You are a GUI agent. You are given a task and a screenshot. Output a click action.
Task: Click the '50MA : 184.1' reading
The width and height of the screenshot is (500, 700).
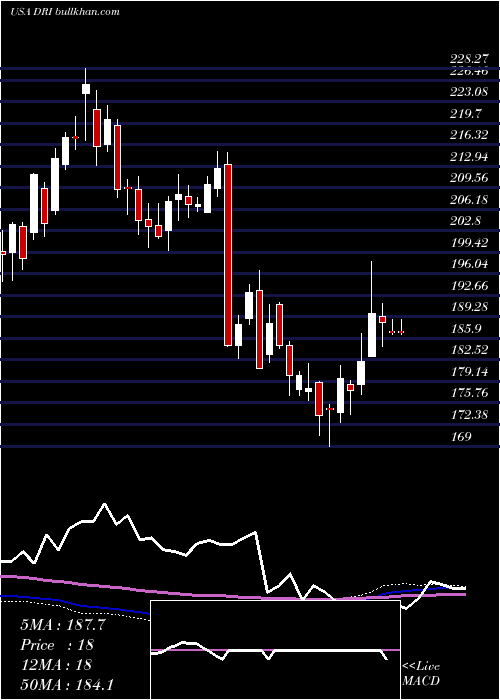67,684
